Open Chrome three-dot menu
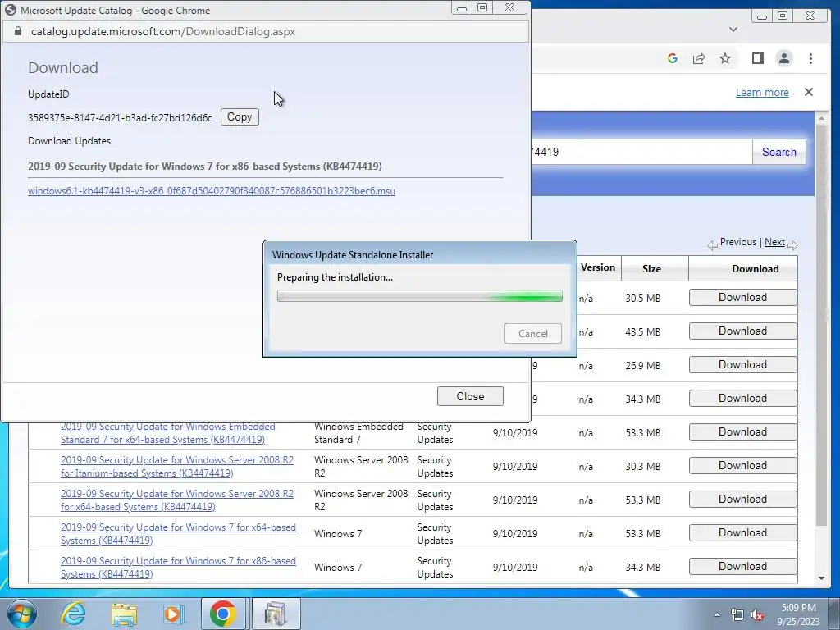Viewport: 840px width, 630px height. [x=810, y=58]
